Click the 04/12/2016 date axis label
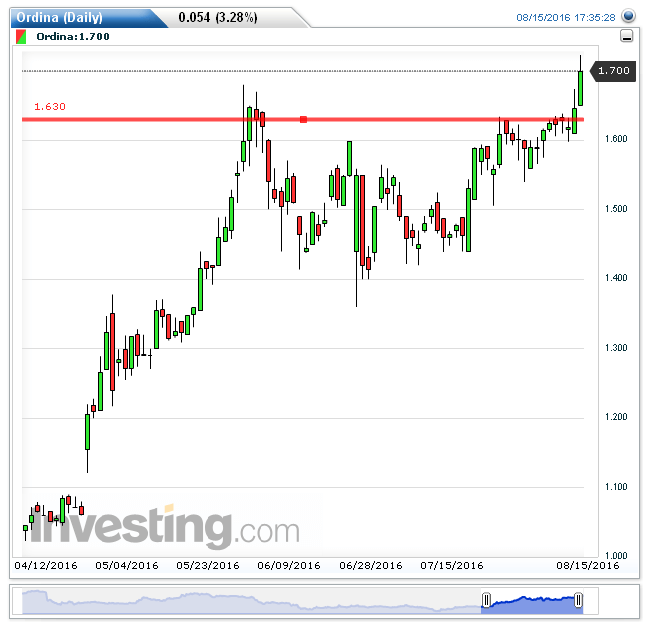Image resolution: width=650 pixels, height=627 pixels. 46,566
